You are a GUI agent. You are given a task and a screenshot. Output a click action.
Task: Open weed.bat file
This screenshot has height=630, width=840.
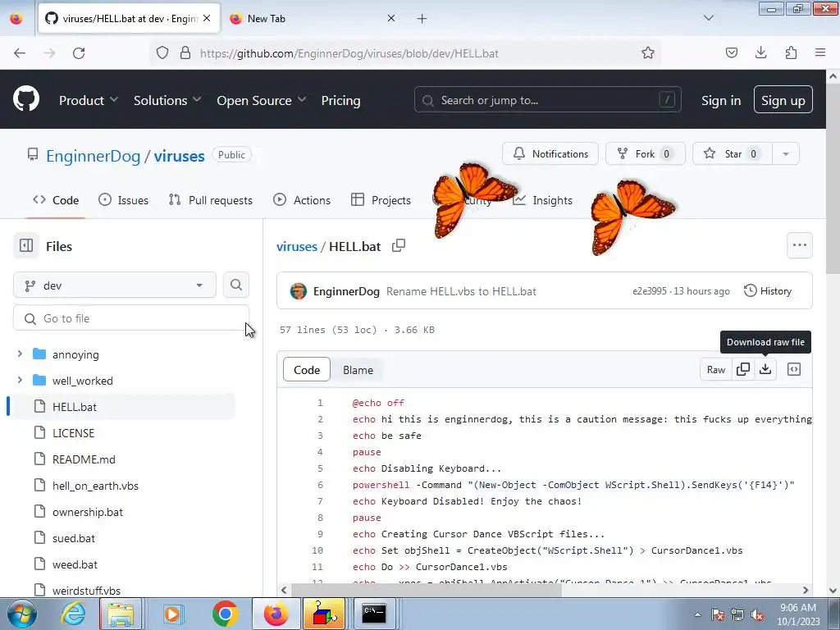tap(75, 564)
